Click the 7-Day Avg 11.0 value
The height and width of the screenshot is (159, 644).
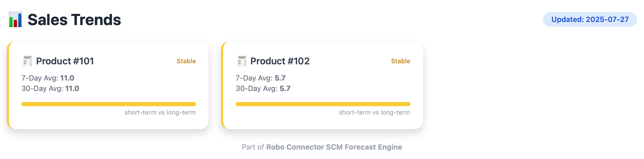pos(67,78)
